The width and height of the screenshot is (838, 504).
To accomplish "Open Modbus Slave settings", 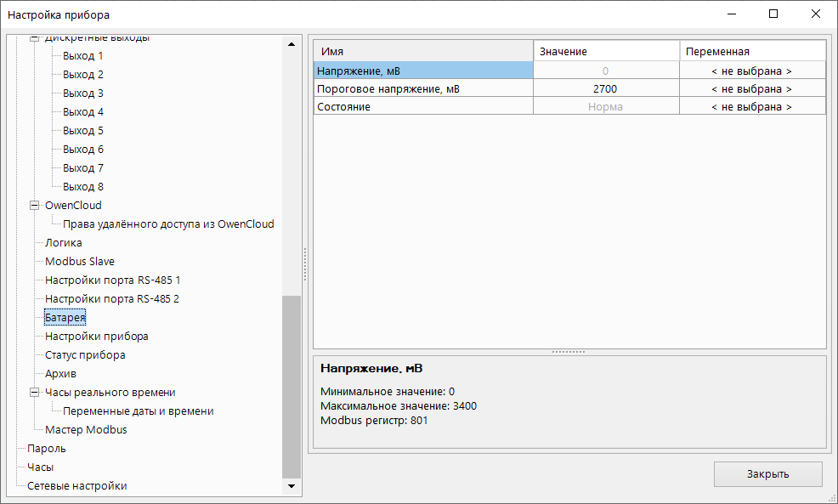I will tap(79, 262).
